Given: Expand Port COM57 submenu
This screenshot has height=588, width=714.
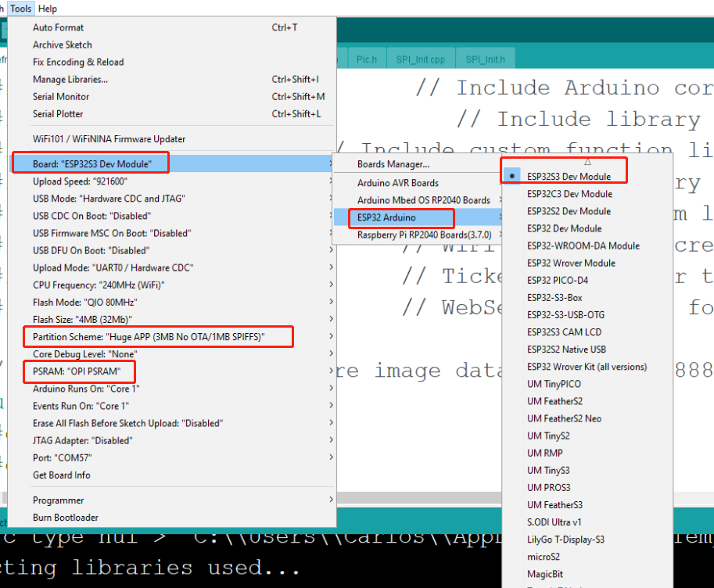Looking at the screenshot, I should tap(172, 457).
